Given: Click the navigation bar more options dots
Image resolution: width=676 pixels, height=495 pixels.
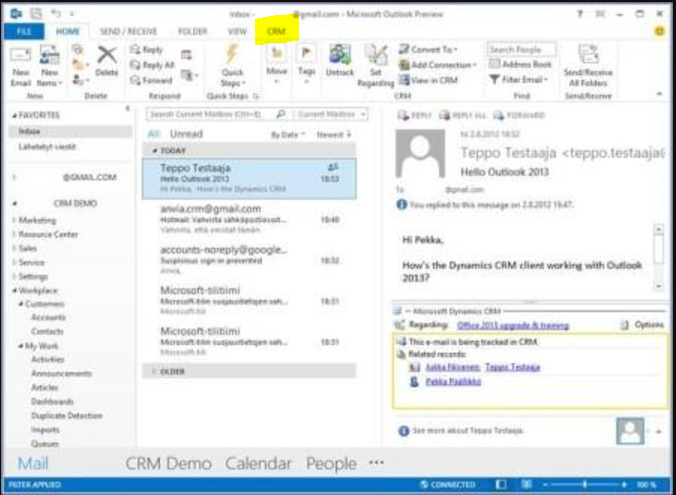Looking at the screenshot, I should [x=376, y=463].
